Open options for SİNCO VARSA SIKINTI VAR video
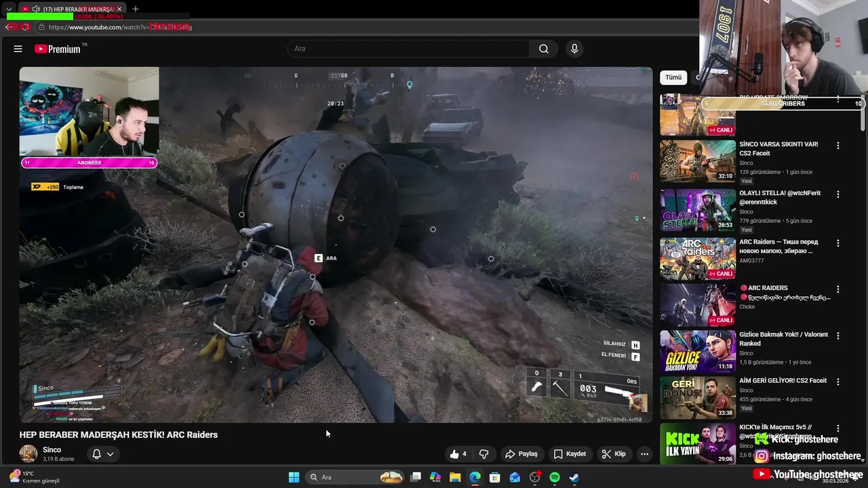This screenshot has height=488, width=868. pos(838,146)
